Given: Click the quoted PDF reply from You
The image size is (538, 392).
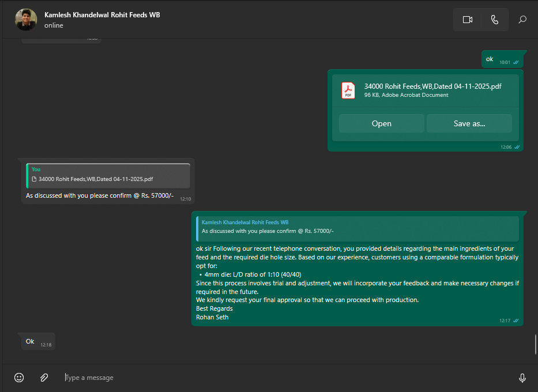Looking at the screenshot, I should coord(108,175).
